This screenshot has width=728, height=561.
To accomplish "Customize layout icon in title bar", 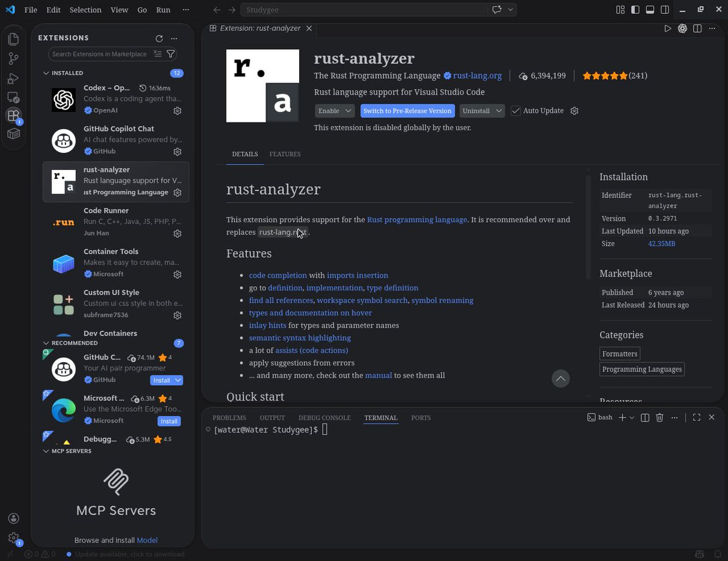I will [620, 10].
